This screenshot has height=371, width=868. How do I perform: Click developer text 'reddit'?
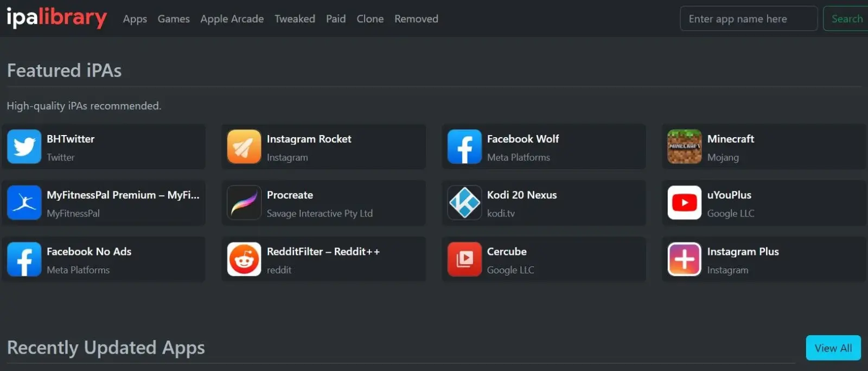(x=279, y=270)
